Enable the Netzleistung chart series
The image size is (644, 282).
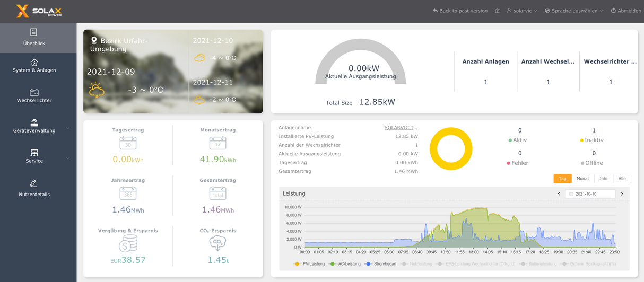[418, 264]
